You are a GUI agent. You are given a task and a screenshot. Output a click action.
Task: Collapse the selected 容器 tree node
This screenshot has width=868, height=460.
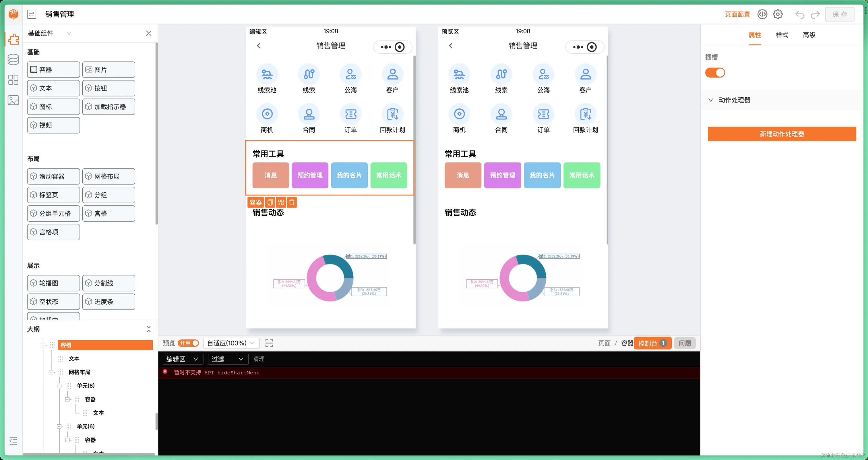point(43,345)
